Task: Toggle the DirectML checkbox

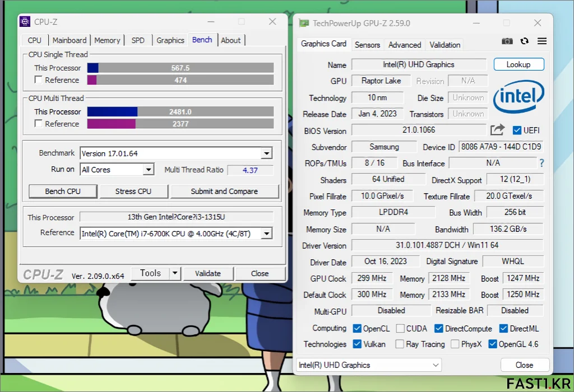Action: [503, 328]
